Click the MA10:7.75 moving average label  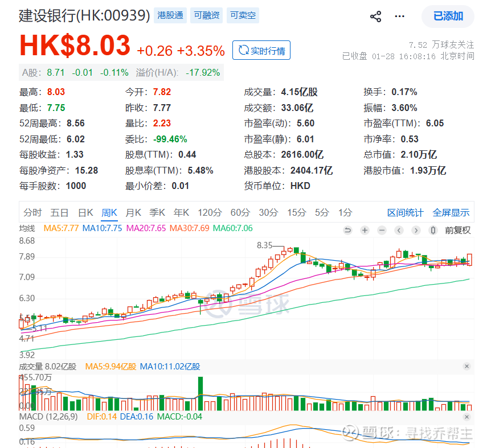[102, 228]
